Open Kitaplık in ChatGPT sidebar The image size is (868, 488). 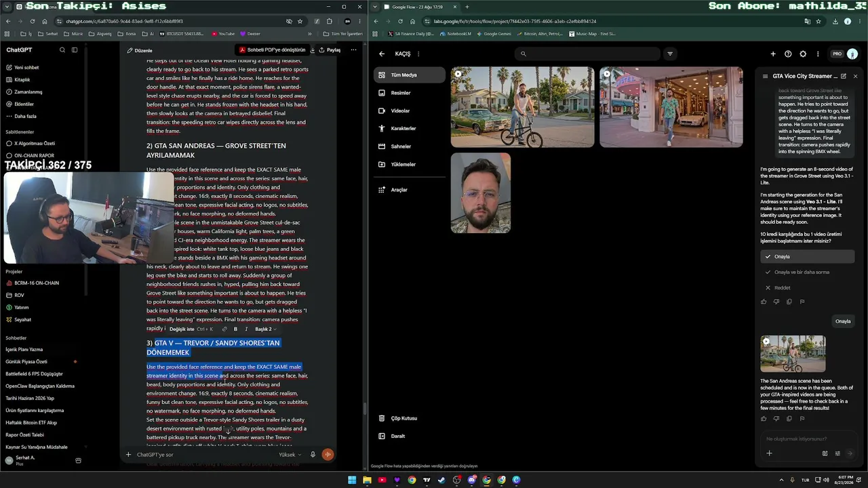click(x=22, y=80)
